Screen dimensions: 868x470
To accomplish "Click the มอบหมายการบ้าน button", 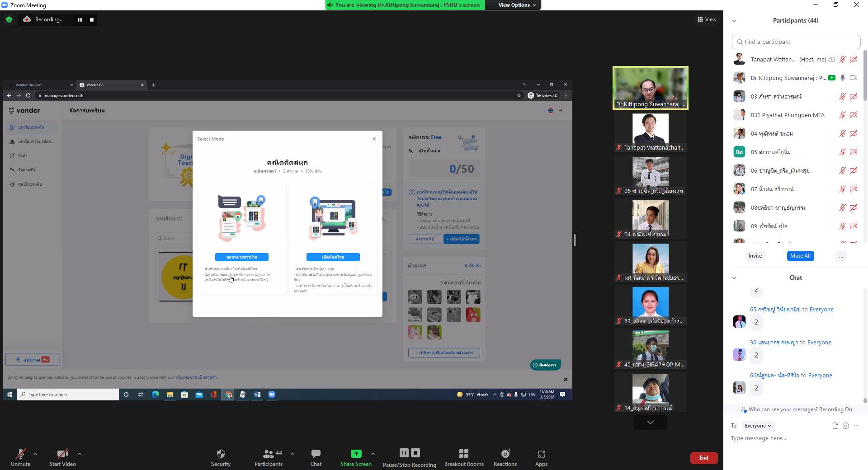I will click(x=242, y=257).
